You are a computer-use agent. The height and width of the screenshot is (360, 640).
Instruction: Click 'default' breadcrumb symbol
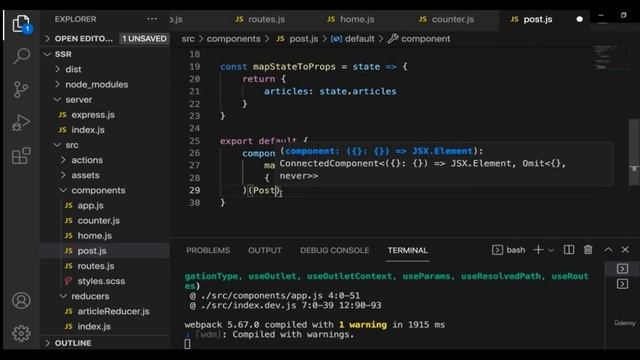click(359, 39)
